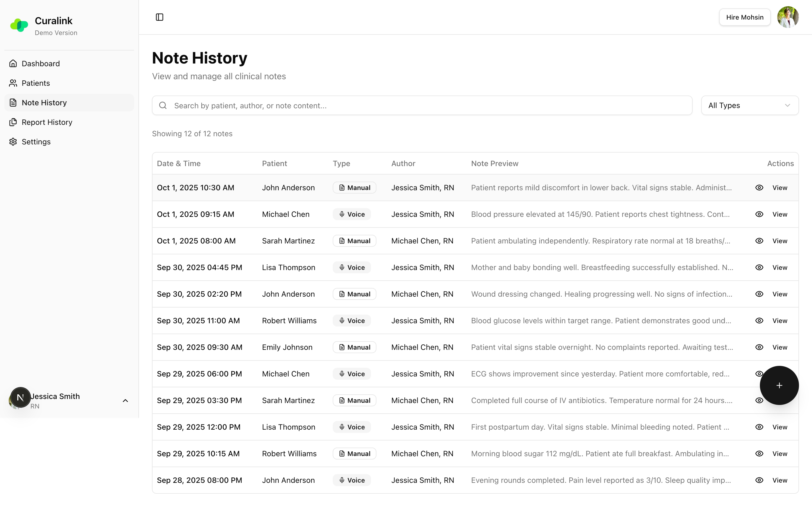Open the Dashboard page
Image resolution: width=812 pixels, height=507 pixels.
pyautogui.click(x=40, y=64)
